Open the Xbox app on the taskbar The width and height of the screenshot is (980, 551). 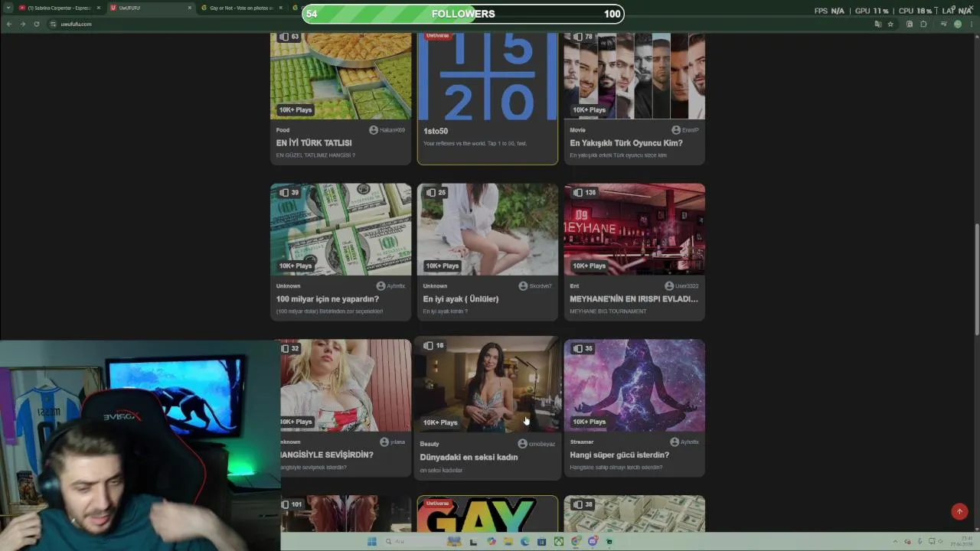559,542
